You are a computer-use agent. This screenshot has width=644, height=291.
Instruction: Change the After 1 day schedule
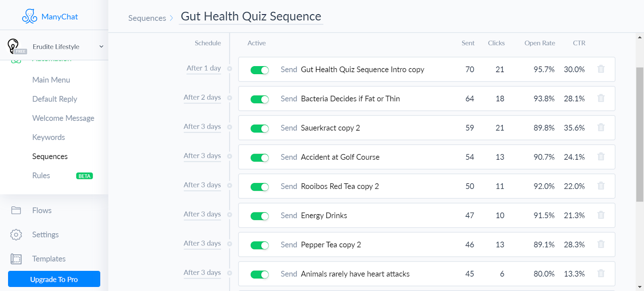point(204,69)
